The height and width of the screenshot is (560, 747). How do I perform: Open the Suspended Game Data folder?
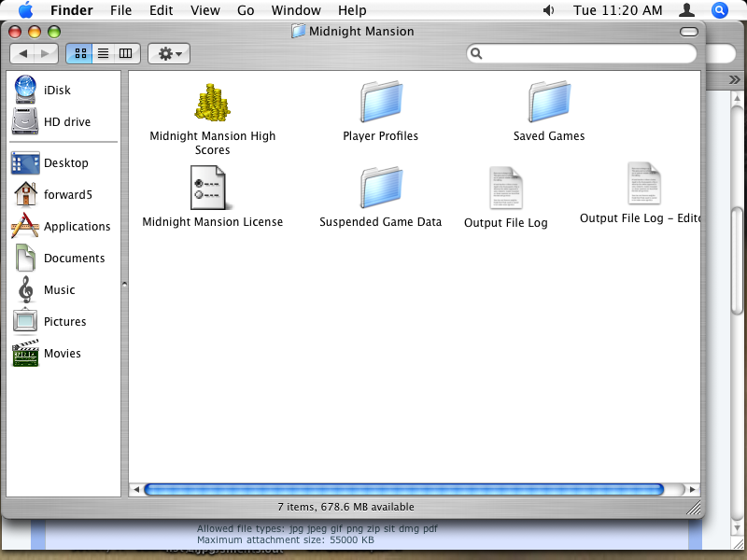pyautogui.click(x=380, y=188)
